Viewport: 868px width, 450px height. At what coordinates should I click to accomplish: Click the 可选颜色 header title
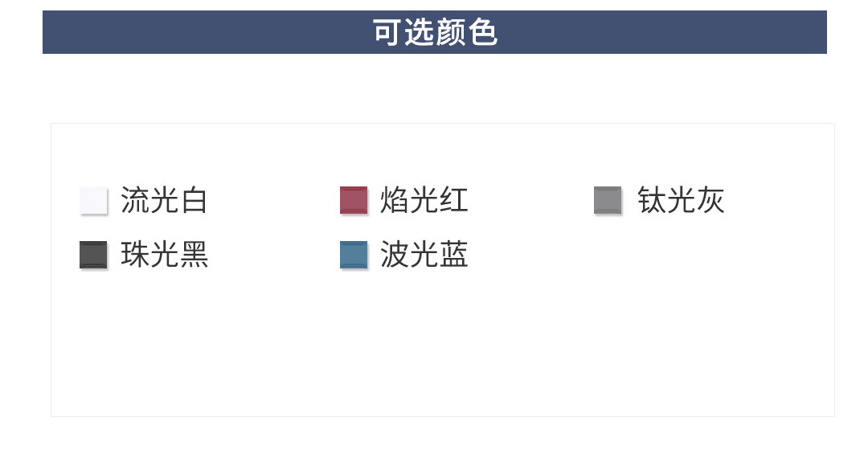435,33
